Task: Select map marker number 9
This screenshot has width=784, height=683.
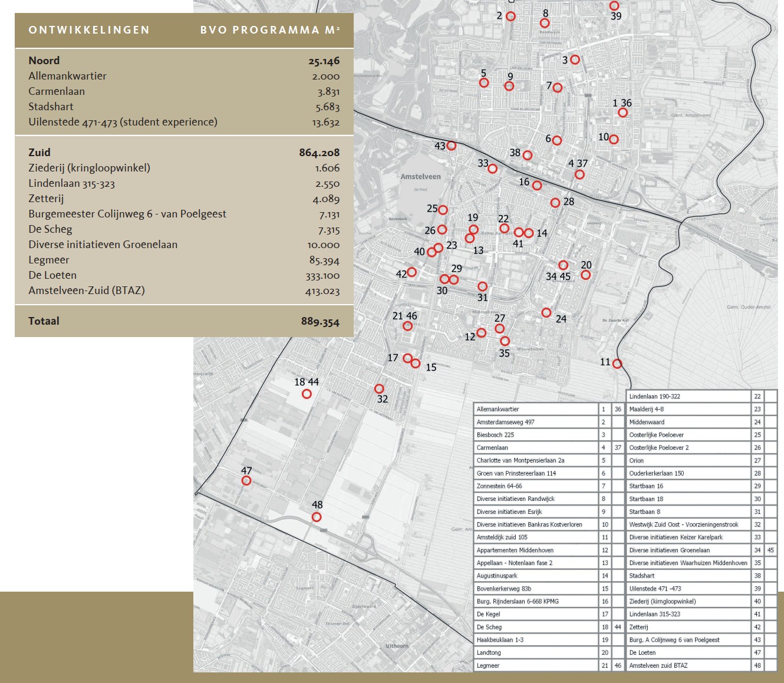Action: pos(509,86)
